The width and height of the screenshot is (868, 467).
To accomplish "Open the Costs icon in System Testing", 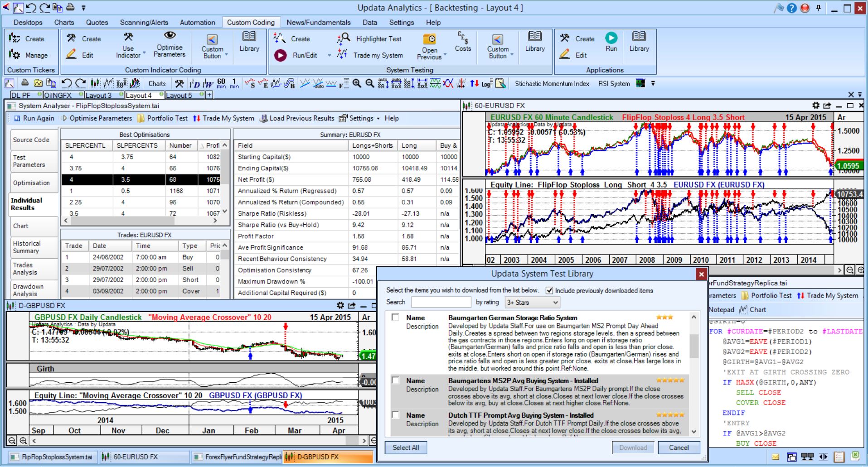I will pos(463,42).
